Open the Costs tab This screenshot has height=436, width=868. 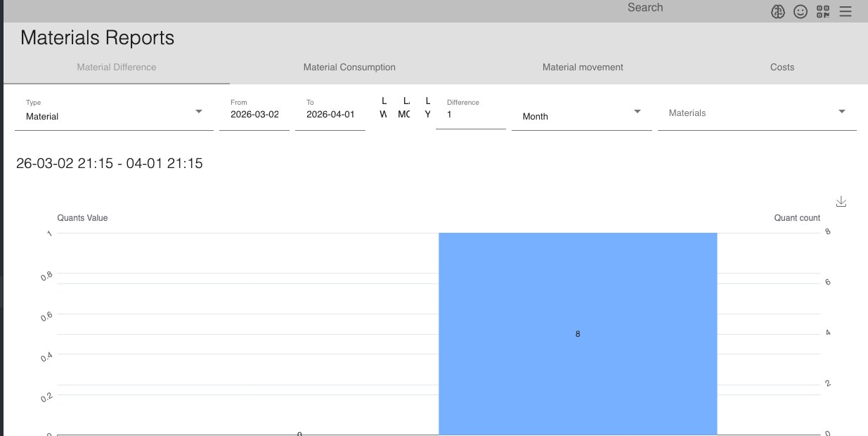(x=782, y=68)
